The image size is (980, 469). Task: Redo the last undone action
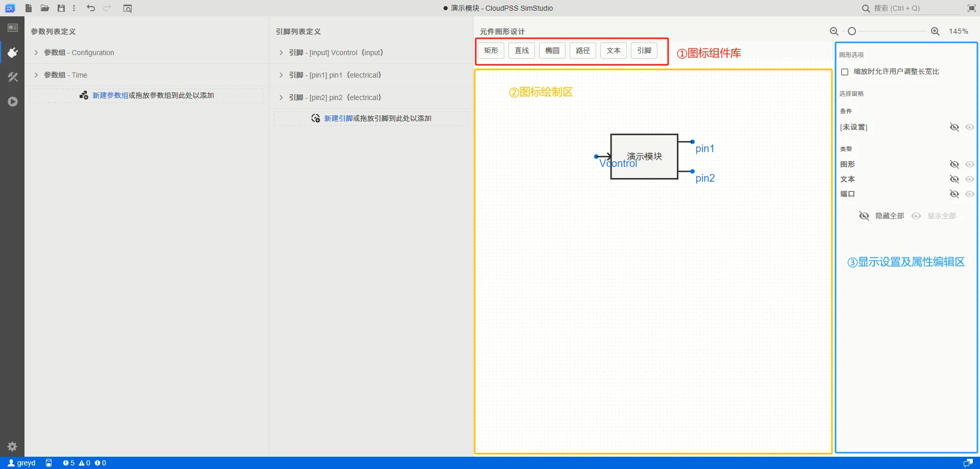click(107, 8)
